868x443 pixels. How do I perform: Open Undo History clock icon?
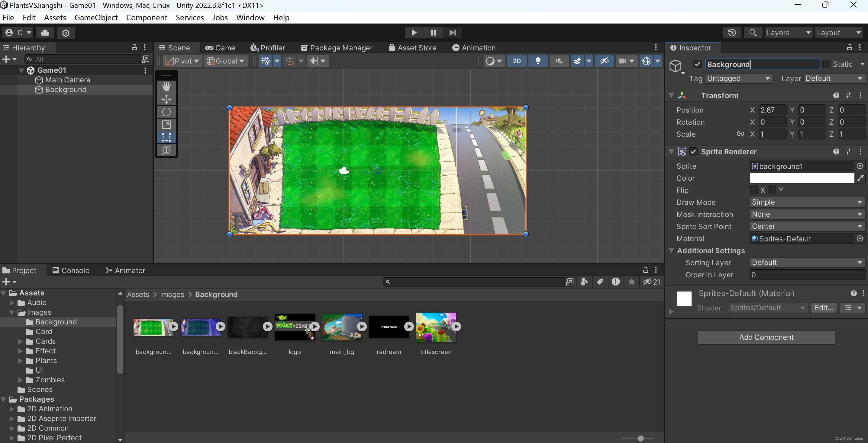click(731, 33)
